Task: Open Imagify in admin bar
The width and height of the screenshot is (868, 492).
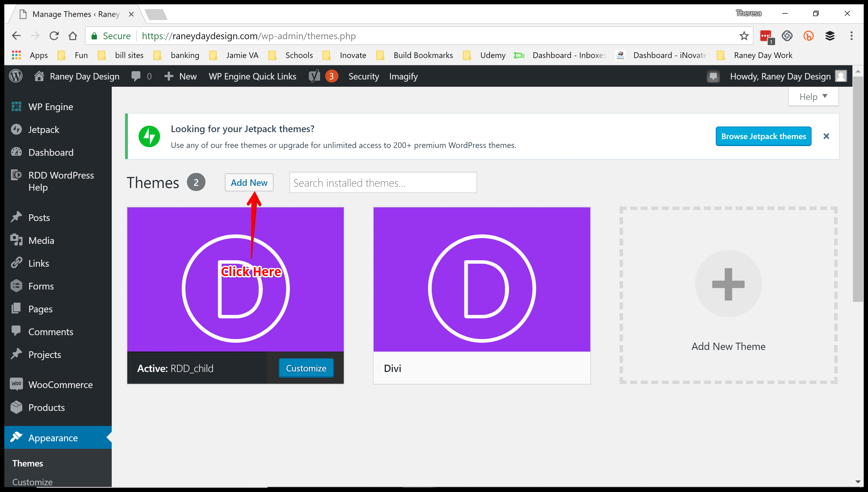Action: pyautogui.click(x=403, y=76)
